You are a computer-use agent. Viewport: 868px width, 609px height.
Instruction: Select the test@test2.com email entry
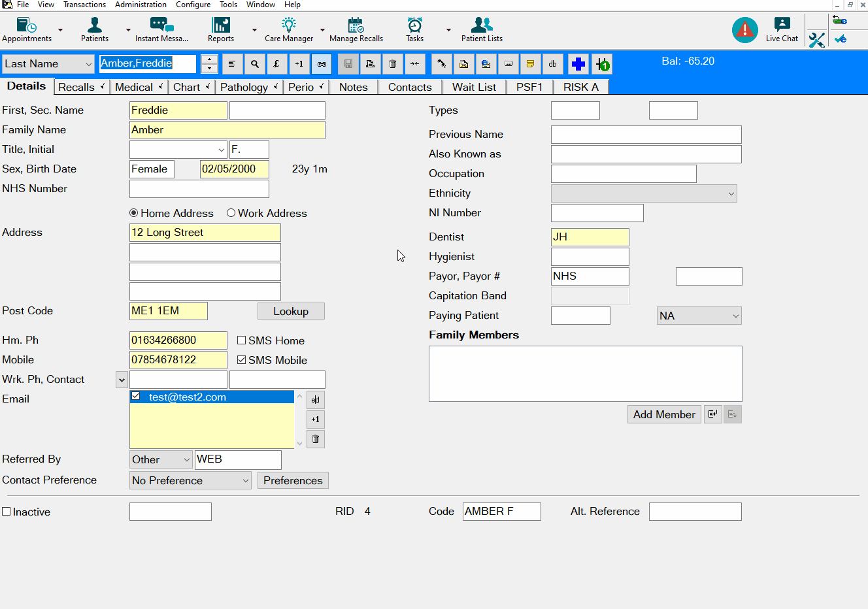212,397
